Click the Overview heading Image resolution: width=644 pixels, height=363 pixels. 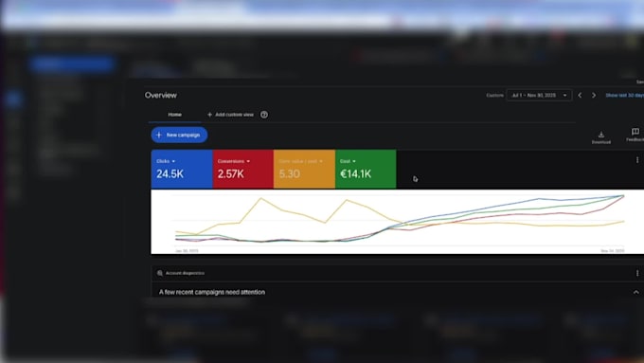(161, 95)
